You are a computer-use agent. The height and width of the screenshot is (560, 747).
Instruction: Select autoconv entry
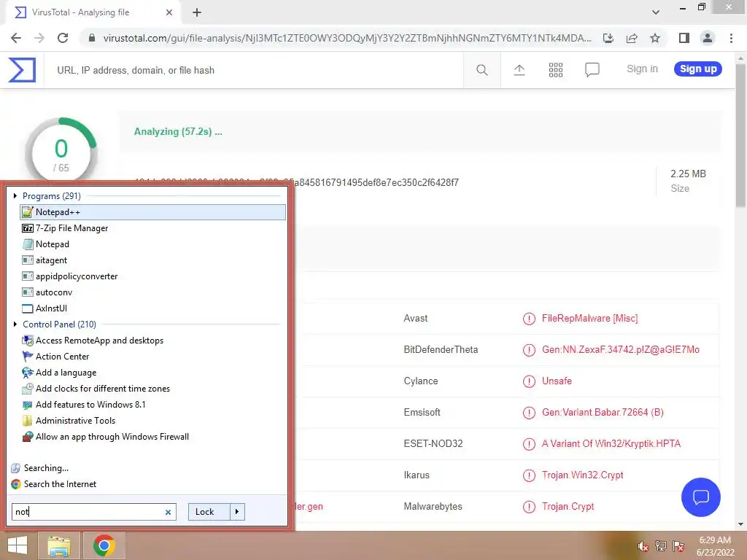click(153, 292)
